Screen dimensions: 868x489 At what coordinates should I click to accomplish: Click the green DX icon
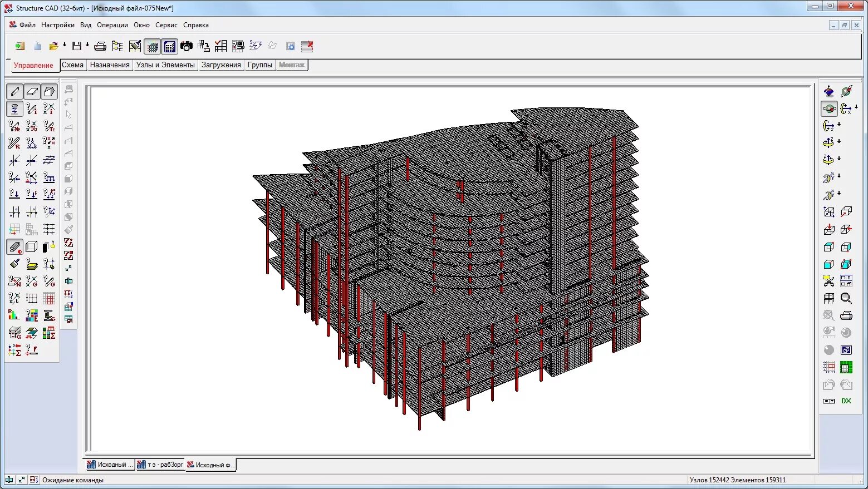tap(846, 401)
